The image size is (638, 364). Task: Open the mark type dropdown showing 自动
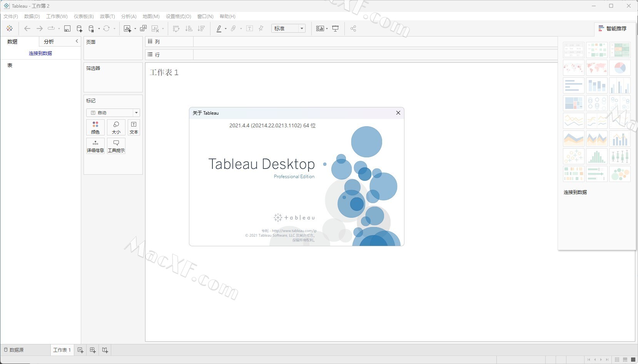[113, 113]
